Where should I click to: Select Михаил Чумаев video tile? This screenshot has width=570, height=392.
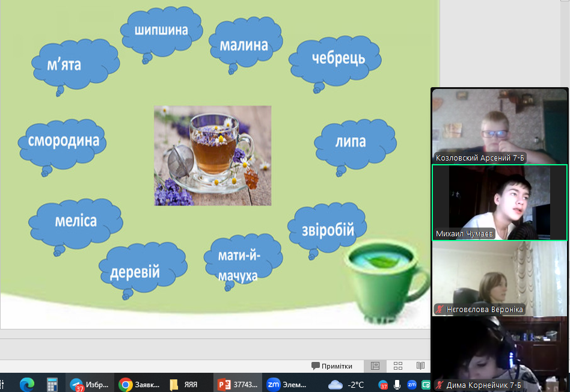click(500, 203)
